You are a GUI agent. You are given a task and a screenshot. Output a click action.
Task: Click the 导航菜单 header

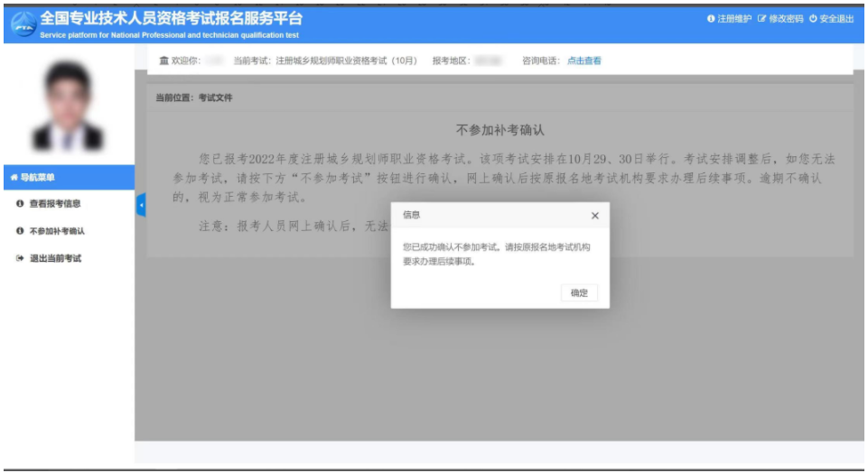pos(70,178)
